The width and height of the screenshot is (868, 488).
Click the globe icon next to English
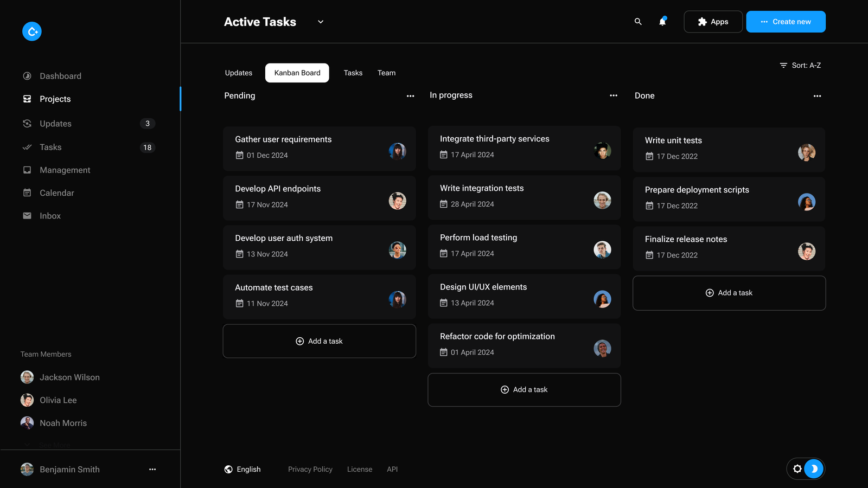tap(228, 469)
